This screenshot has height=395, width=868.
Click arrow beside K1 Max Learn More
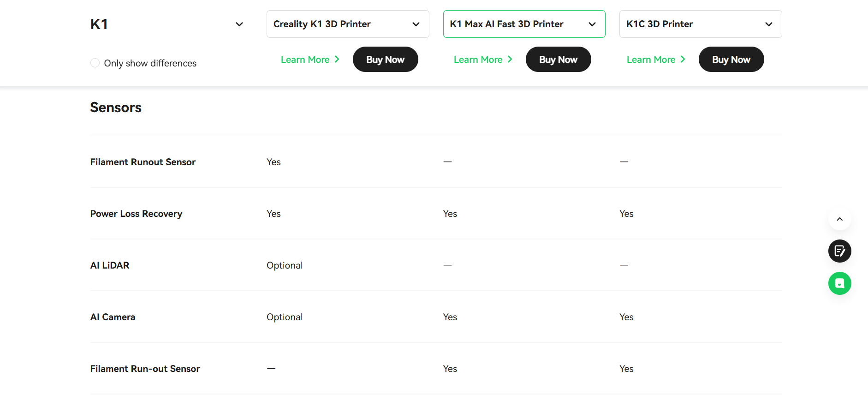pos(510,60)
